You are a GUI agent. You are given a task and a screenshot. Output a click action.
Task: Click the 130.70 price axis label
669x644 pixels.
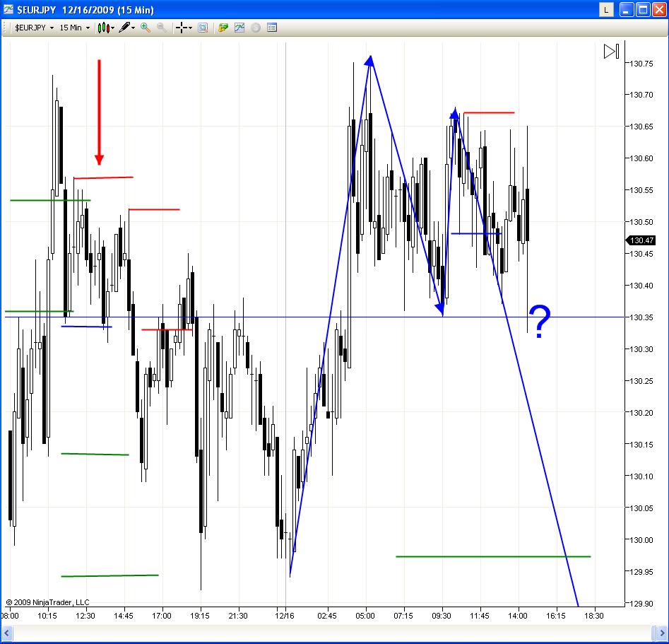[x=641, y=95]
